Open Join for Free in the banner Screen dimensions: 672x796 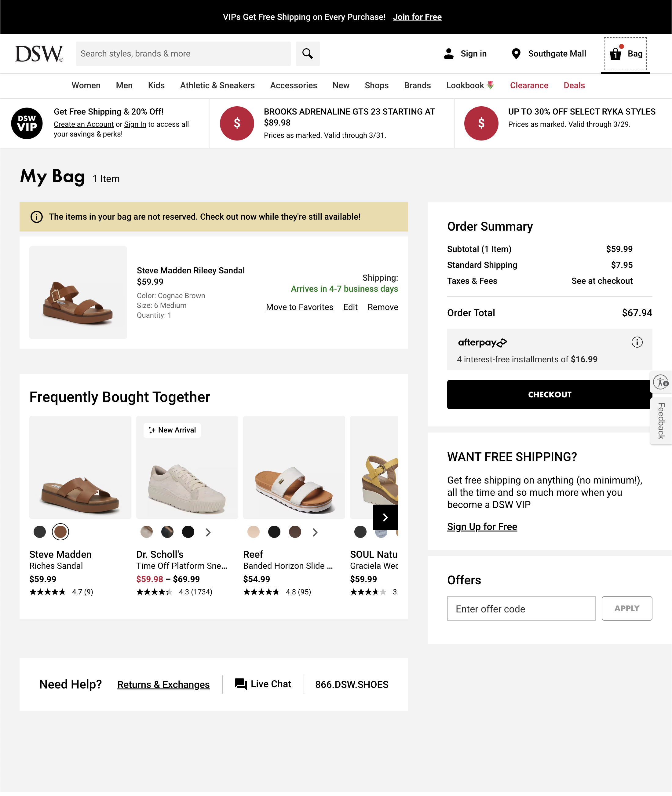[417, 17]
